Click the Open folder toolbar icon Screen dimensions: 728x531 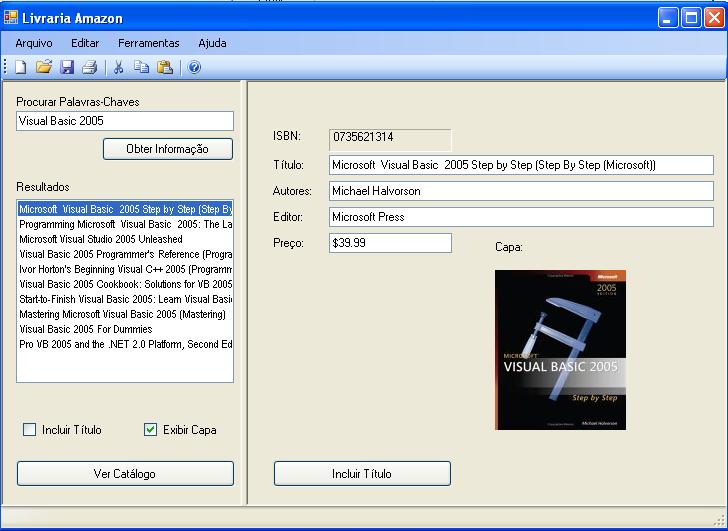44,67
